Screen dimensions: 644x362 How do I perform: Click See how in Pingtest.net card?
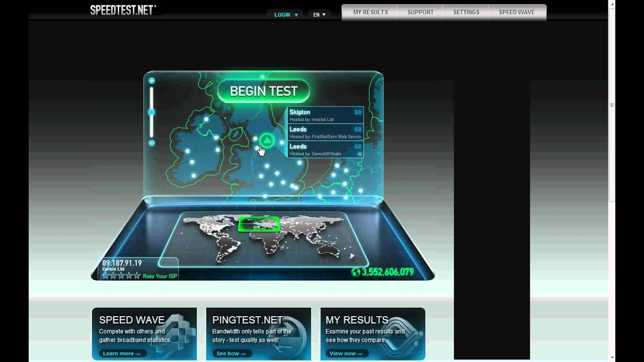pos(231,353)
